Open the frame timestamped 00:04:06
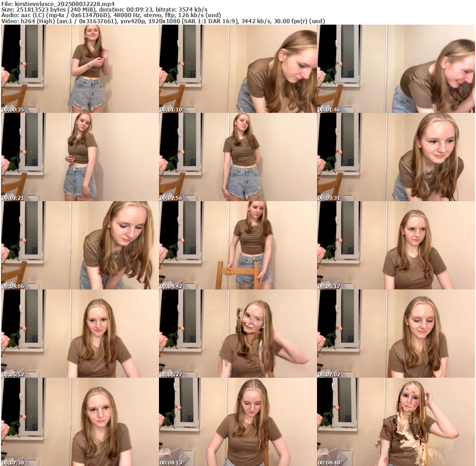The image size is (476, 466). pyautogui.click(x=80, y=245)
